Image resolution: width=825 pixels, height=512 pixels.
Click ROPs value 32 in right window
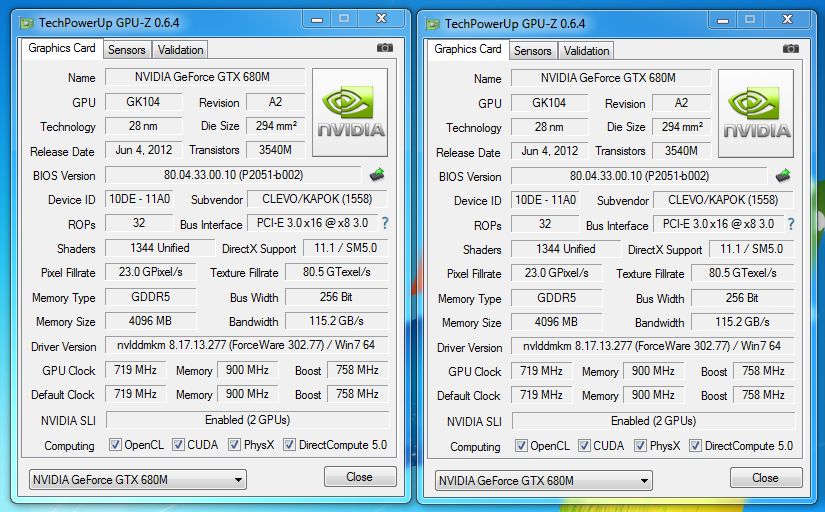tap(545, 224)
